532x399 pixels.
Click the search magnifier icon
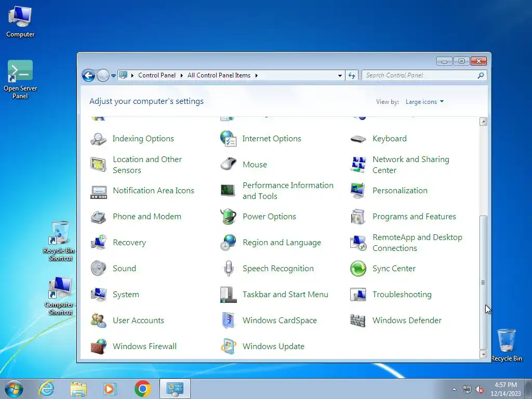(481, 75)
